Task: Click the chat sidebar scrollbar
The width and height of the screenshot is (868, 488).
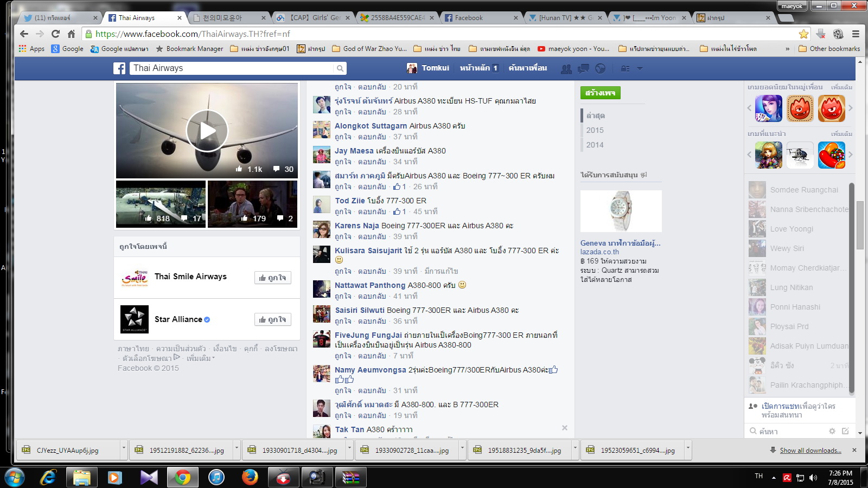Action: coord(851,287)
